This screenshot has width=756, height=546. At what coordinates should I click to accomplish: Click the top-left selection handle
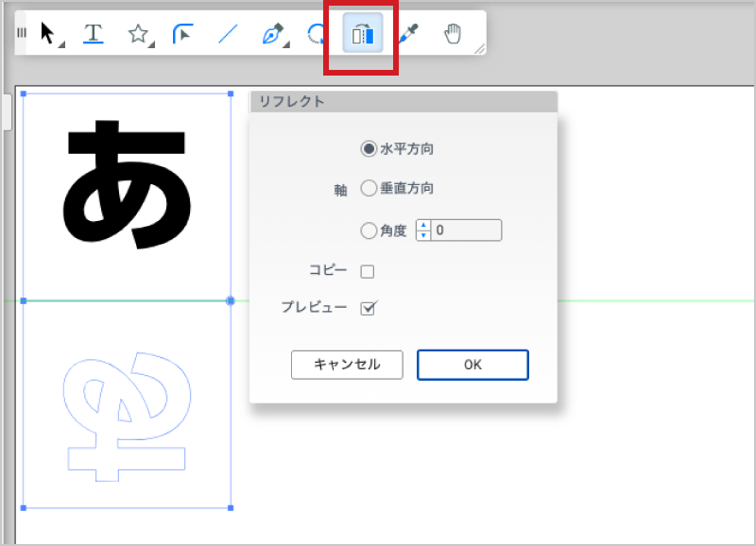24,94
